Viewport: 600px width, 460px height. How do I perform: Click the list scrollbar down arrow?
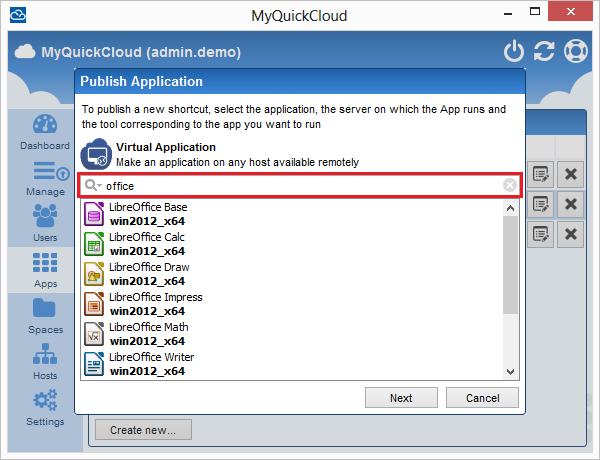(510, 371)
